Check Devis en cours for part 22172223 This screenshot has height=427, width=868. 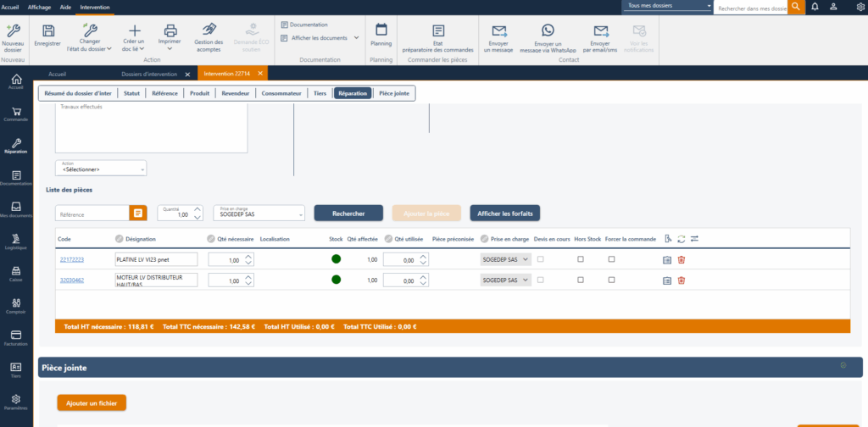point(541,258)
